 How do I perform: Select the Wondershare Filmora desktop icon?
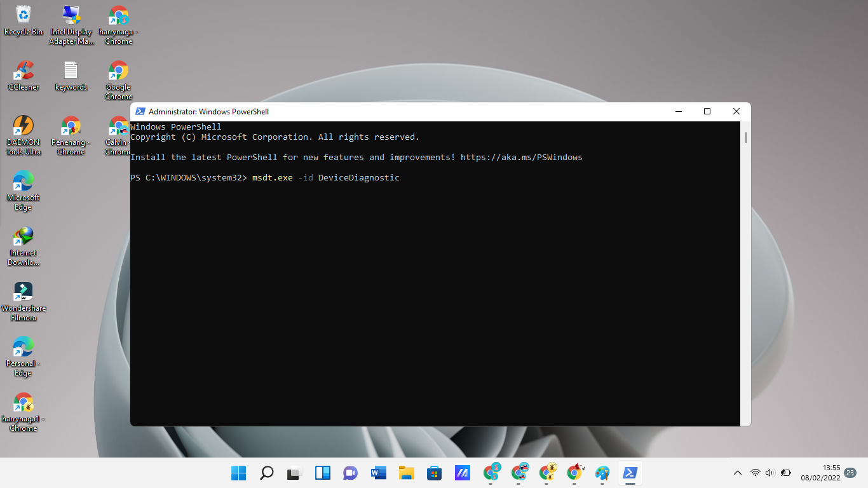[x=24, y=302]
